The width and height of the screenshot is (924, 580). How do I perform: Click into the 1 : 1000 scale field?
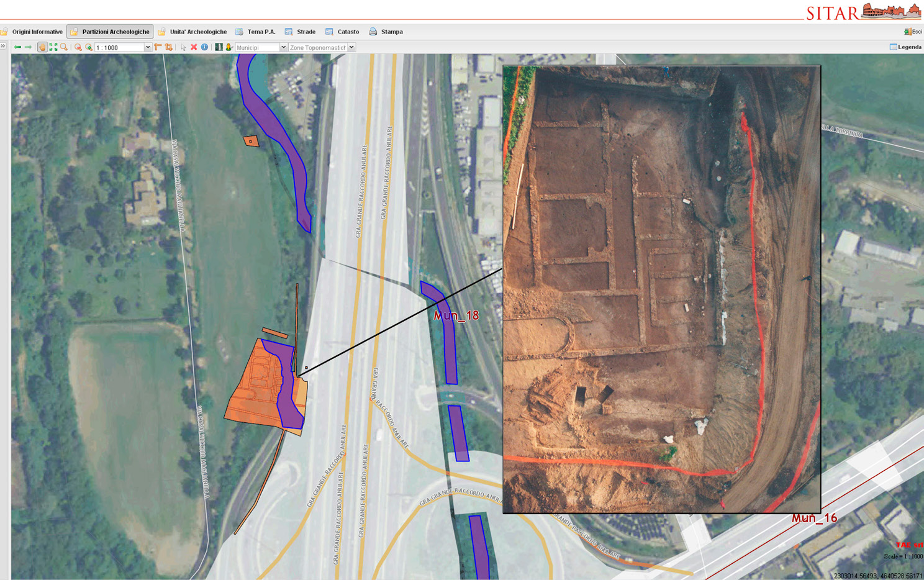120,47
